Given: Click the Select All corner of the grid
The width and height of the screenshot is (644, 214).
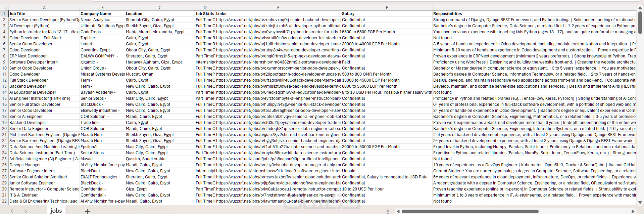Looking at the screenshot, I should [x=4, y=7].
